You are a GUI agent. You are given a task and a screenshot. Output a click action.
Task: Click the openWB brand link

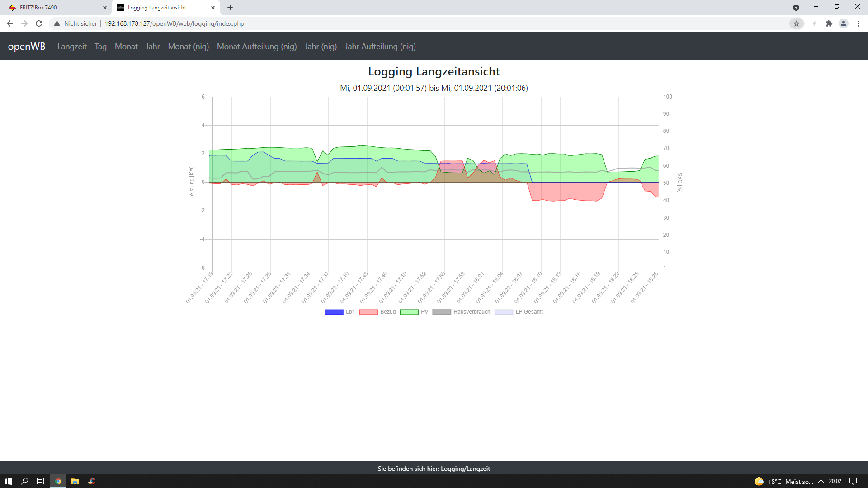click(27, 47)
